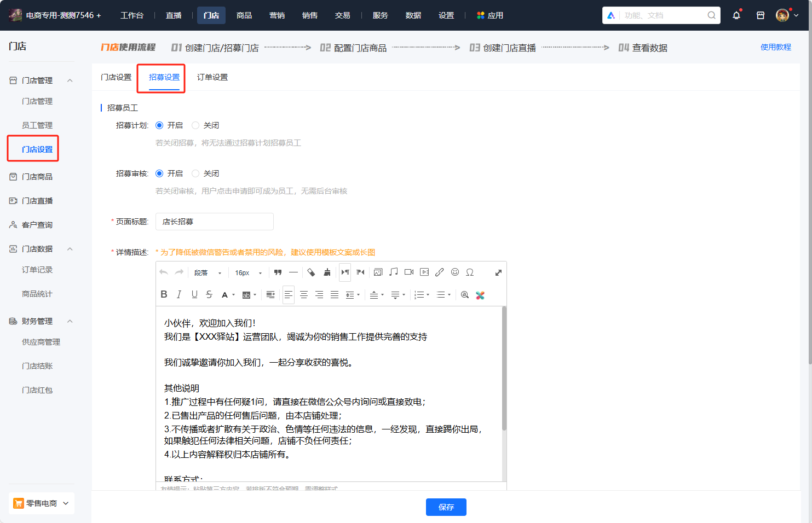Insert an image into the description

point(378,272)
